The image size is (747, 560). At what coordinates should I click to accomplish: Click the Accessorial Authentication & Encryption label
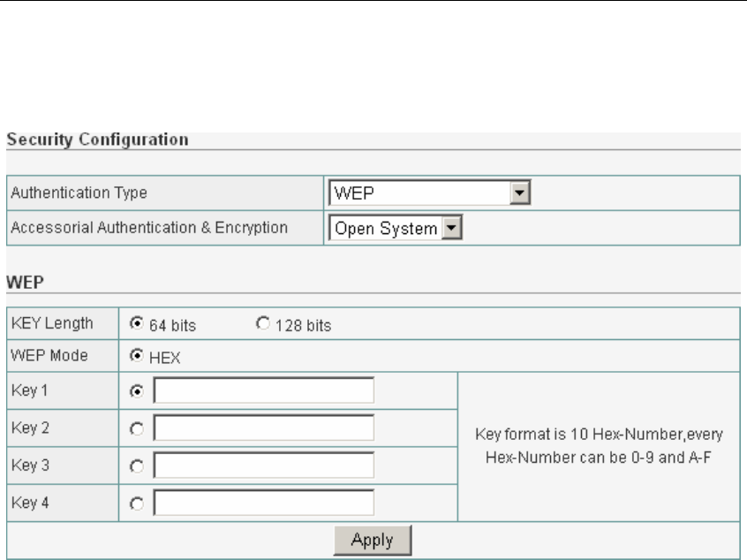(148, 228)
